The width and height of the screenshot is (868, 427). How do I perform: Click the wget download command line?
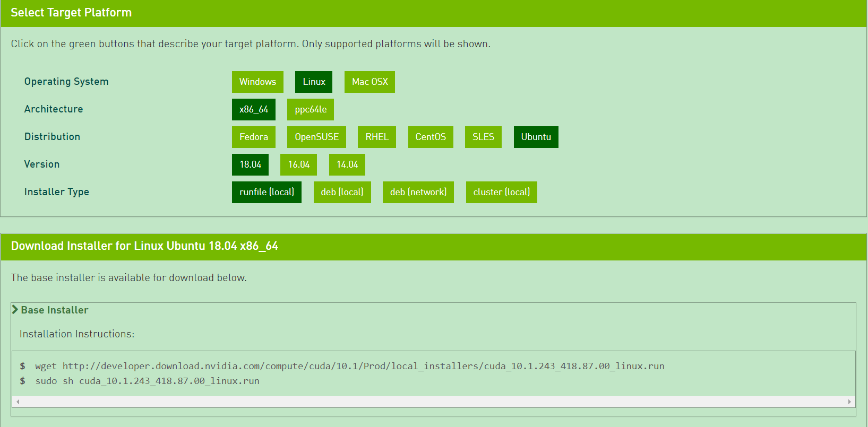click(x=350, y=366)
